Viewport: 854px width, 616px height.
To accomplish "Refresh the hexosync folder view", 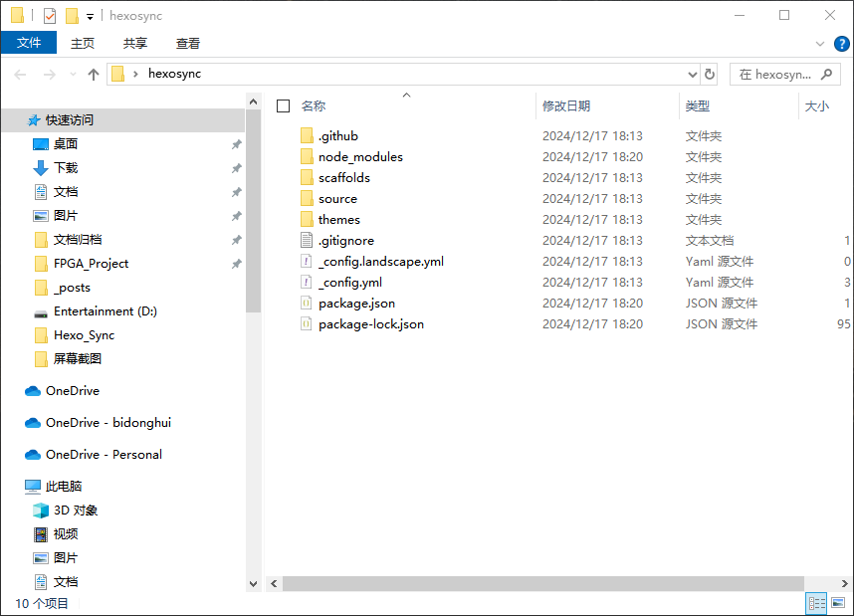I will (709, 75).
